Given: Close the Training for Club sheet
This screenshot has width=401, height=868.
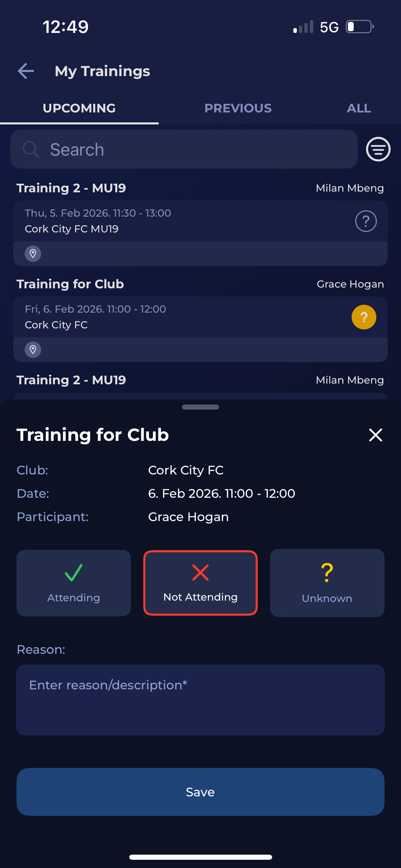Looking at the screenshot, I should click(375, 435).
